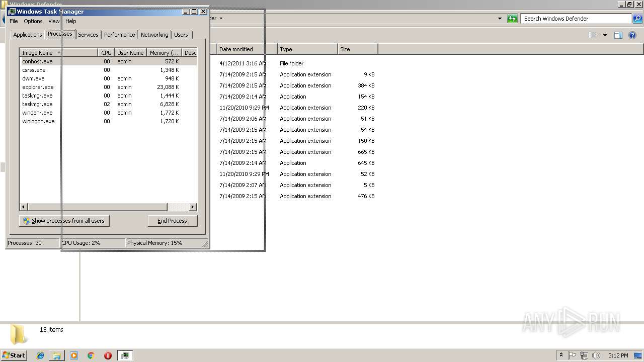The width and height of the screenshot is (644, 362).
Task: Open Task Manager File menu
Action: pyautogui.click(x=14, y=21)
